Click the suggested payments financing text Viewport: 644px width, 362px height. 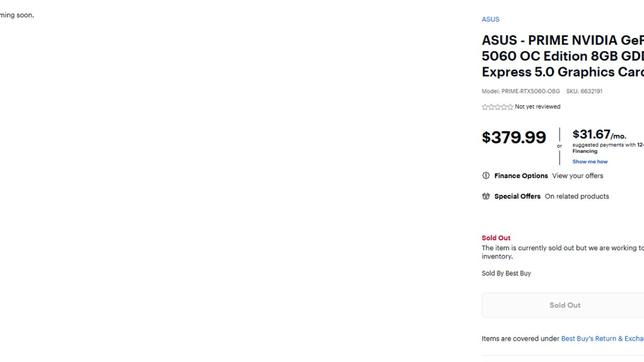(x=608, y=148)
